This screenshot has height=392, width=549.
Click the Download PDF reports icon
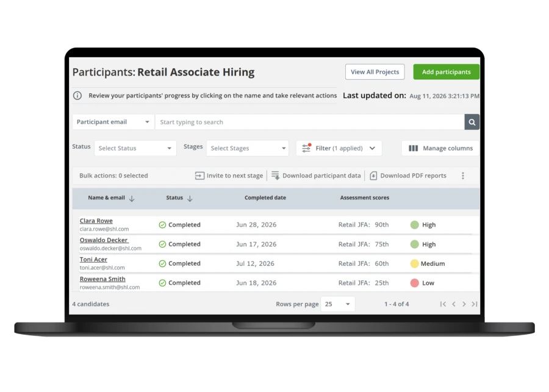pyautogui.click(x=373, y=176)
